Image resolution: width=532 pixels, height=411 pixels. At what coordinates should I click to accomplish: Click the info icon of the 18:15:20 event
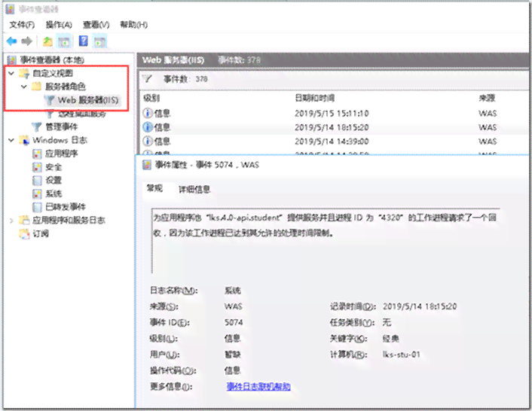(147, 127)
